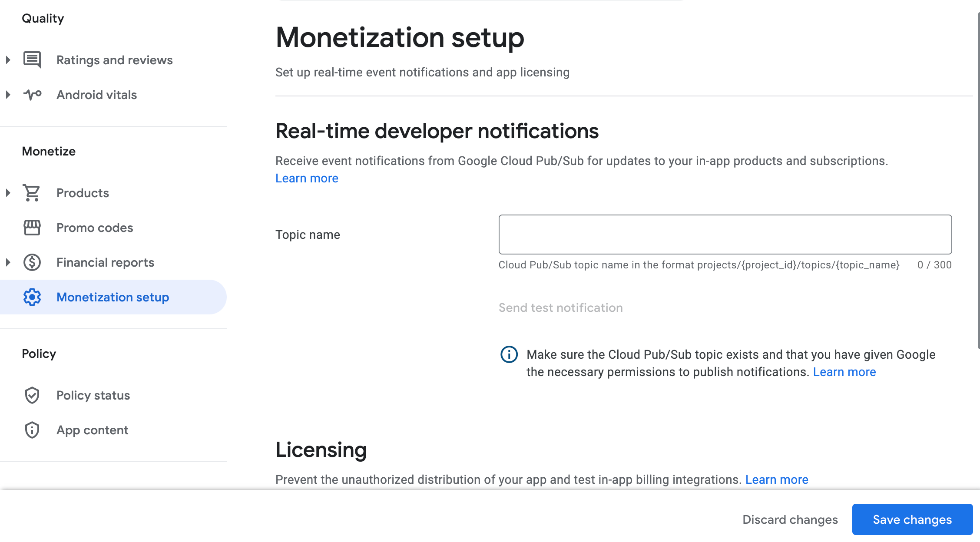Expand the Android vitals section
980x542 pixels.
[x=8, y=95]
